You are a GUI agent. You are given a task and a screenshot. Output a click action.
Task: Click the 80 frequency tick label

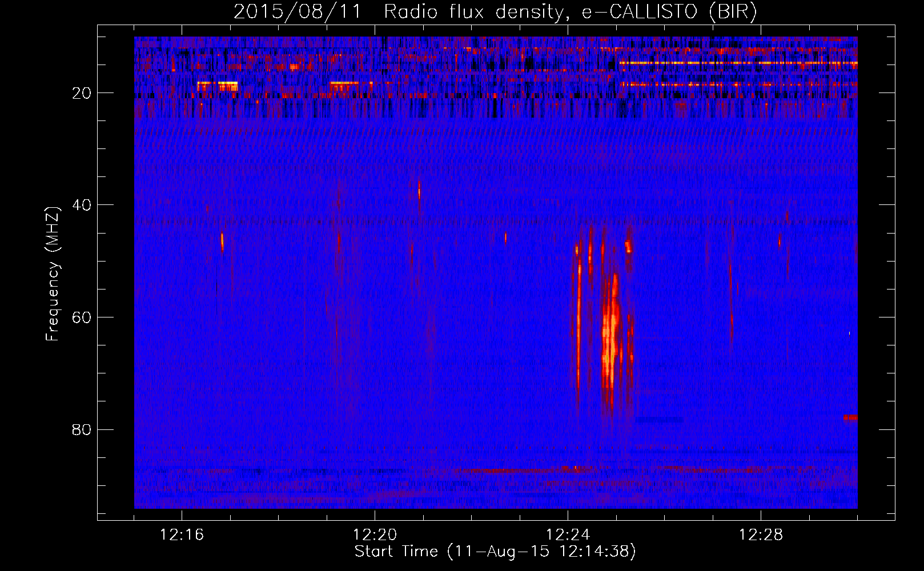(x=82, y=429)
